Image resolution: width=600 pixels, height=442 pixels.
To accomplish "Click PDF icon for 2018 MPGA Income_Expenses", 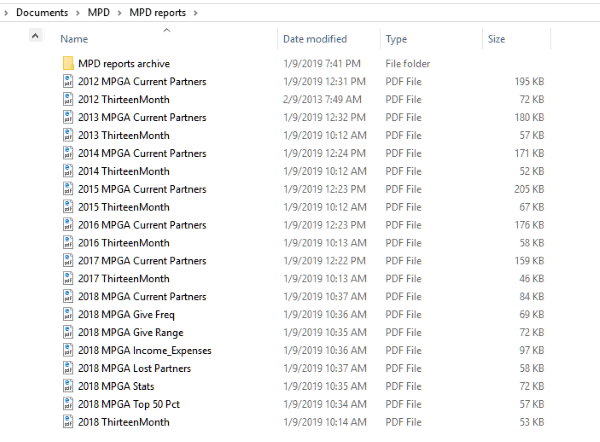I will click(x=68, y=351).
